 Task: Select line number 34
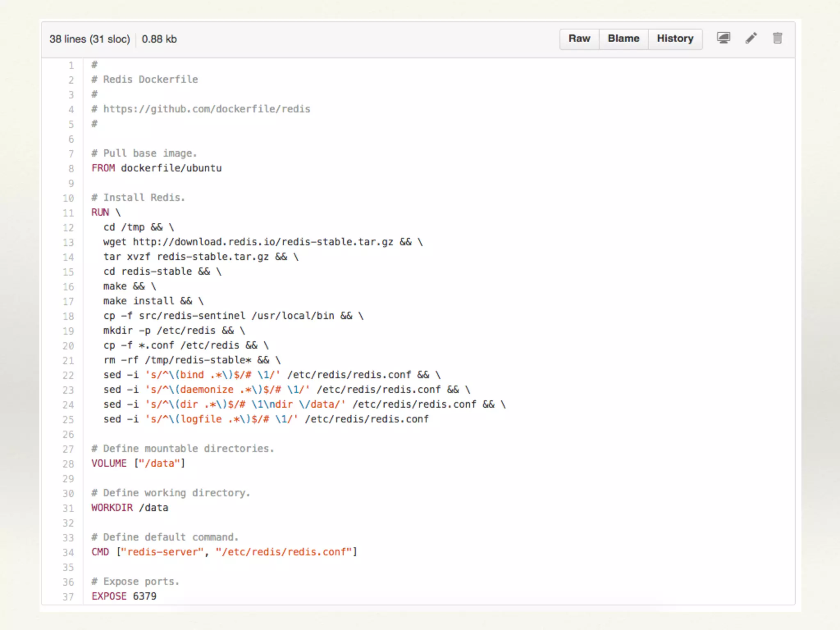click(68, 552)
